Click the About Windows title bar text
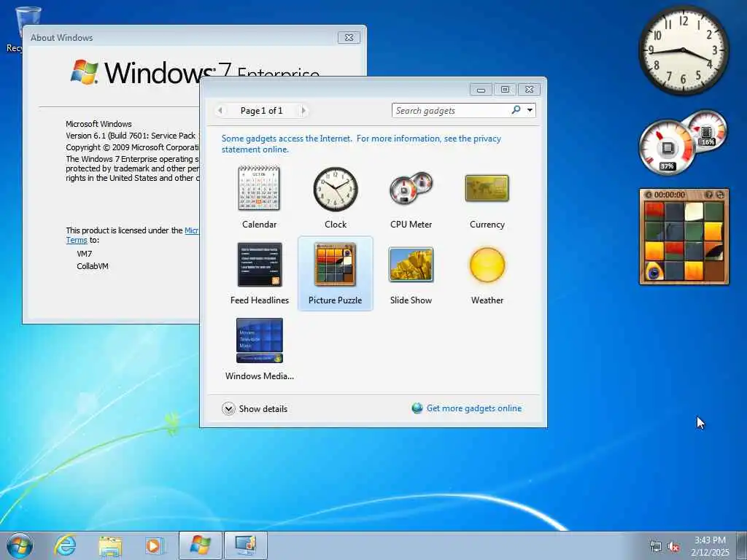Viewport: 747px width, 560px height. click(61, 38)
